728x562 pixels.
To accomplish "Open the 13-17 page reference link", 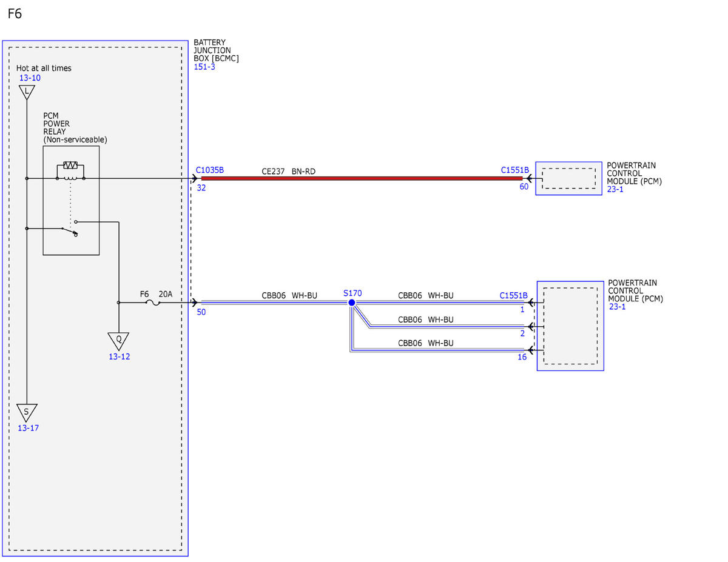I will click(x=28, y=428).
